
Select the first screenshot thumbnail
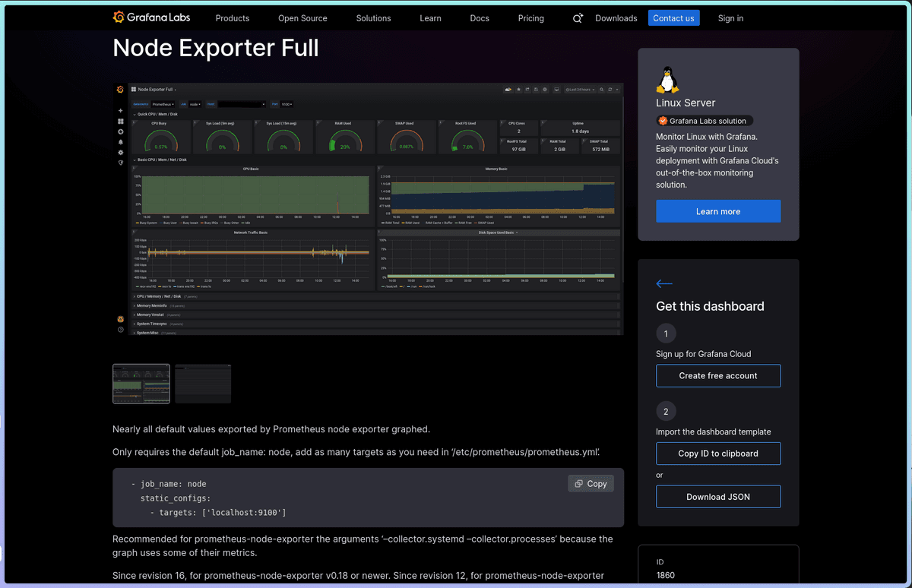[141, 384]
